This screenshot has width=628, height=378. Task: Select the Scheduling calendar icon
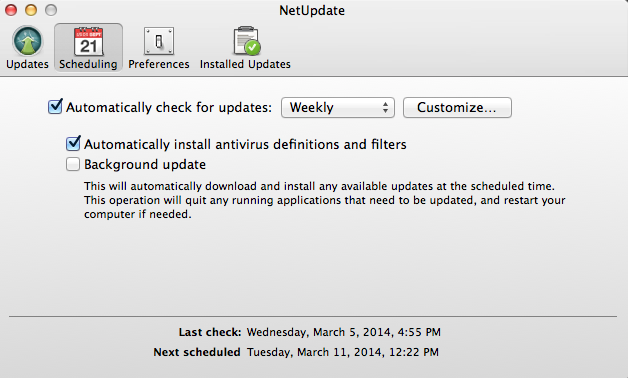pos(89,41)
